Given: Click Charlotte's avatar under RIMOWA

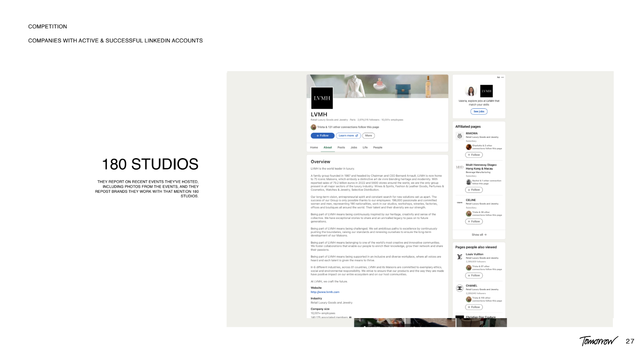Looking at the screenshot, I should (468, 147).
